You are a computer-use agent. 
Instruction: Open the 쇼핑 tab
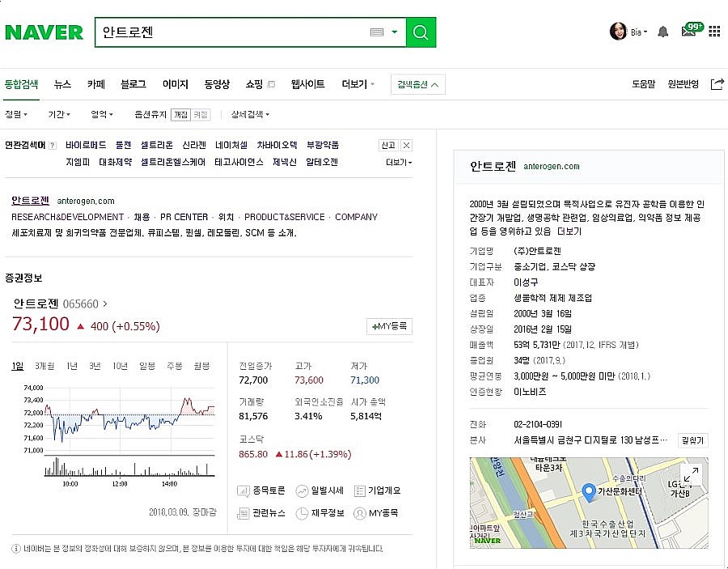[x=260, y=84]
